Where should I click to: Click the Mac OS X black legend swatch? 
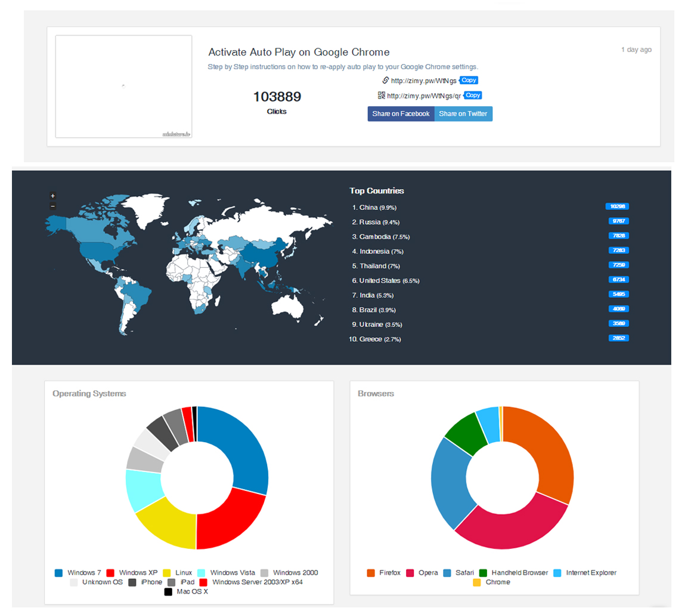168,592
